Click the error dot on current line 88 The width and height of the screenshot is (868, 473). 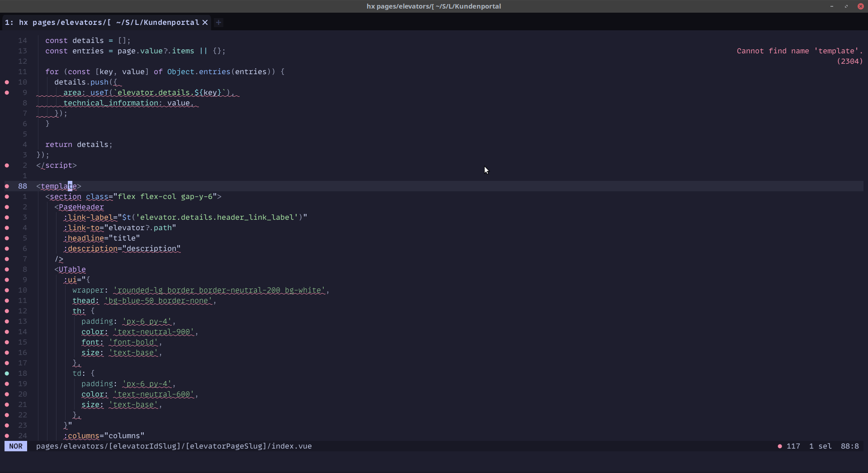(x=7, y=186)
